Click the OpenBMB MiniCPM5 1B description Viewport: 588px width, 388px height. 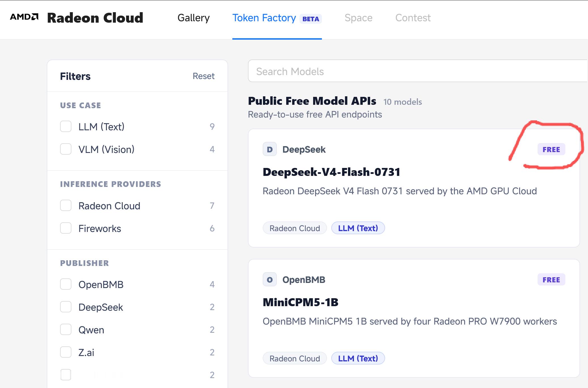(410, 321)
